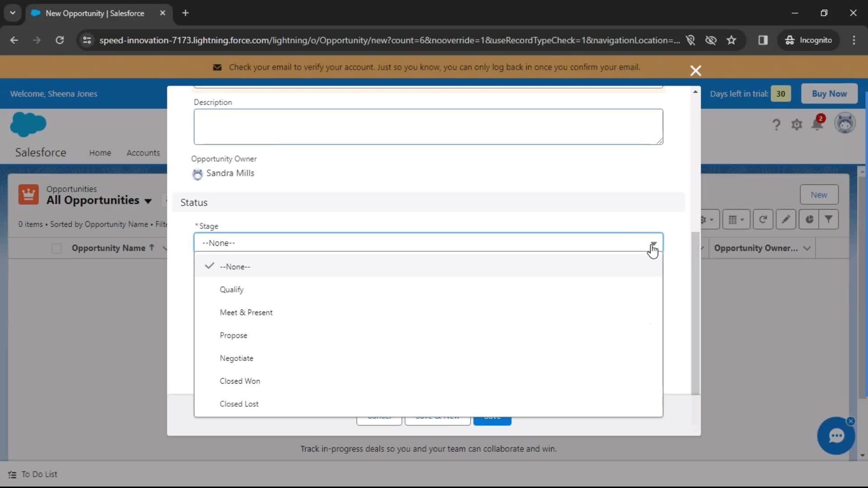
Task: Open the To Do List utility
Action: [33, 474]
